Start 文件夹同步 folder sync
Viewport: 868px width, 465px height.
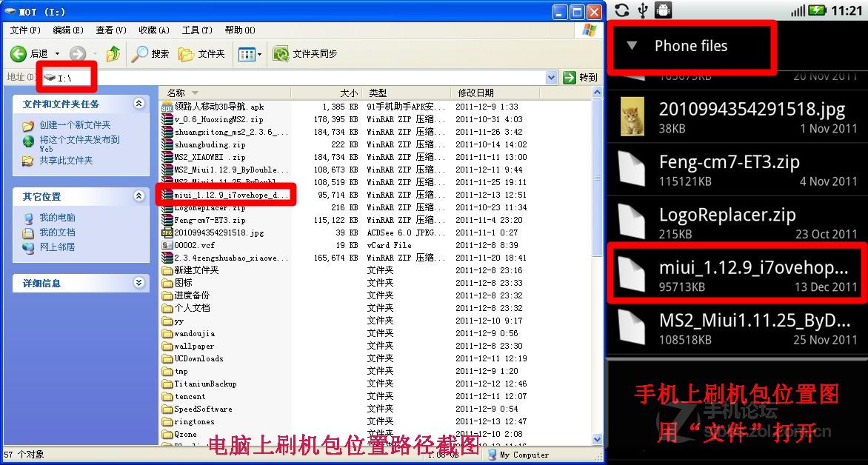click(305, 54)
